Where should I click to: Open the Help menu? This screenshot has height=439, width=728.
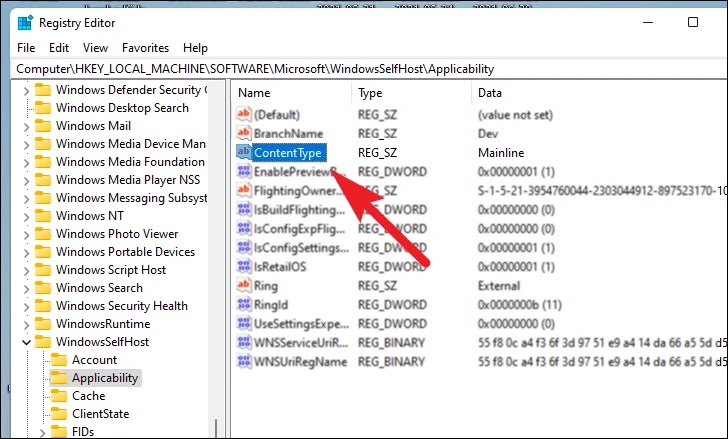click(195, 48)
